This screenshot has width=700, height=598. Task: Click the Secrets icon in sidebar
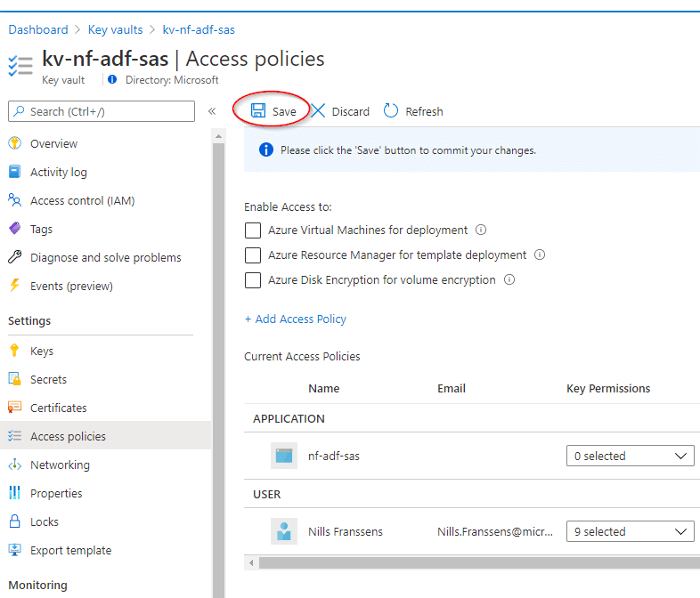pos(15,379)
